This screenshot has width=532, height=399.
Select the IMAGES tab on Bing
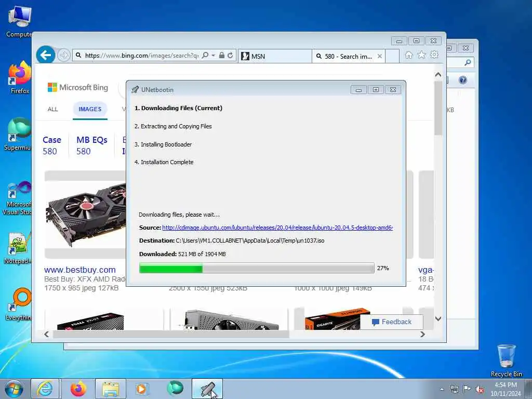tap(90, 109)
